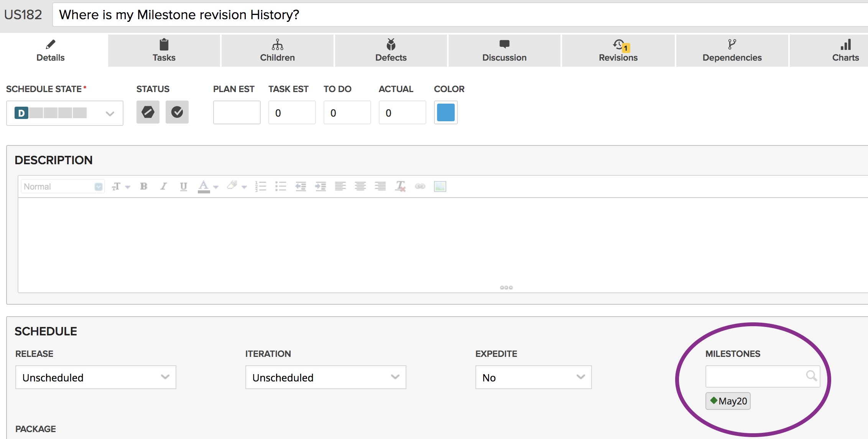Click the remove formatting icon

[x=400, y=186]
